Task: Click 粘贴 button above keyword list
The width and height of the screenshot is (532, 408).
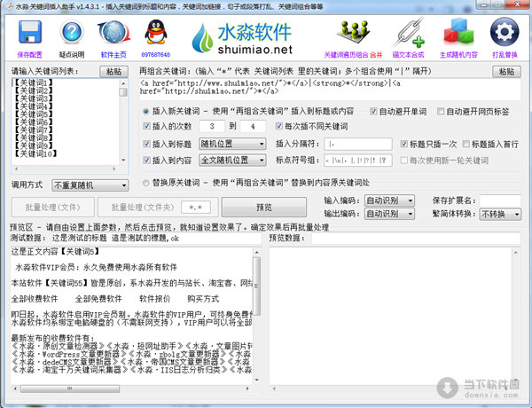Action: pos(113,72)
